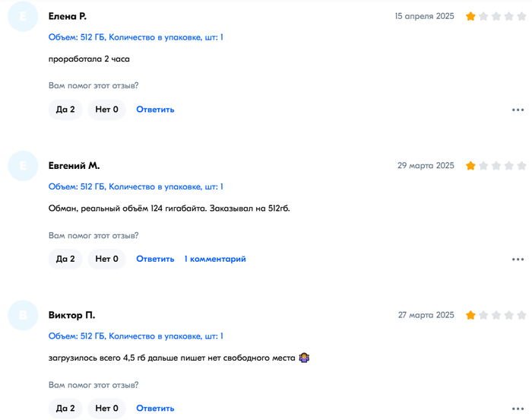Click "Ответить" under Виктор П.'s review
The width and height of the screenshot is (532, 420).
(155, 409)
